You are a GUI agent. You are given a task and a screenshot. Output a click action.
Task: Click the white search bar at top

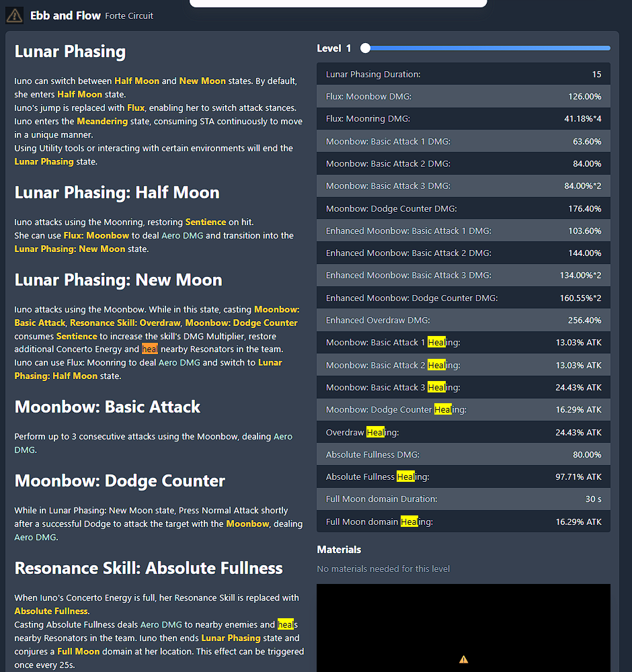[338, 3]
